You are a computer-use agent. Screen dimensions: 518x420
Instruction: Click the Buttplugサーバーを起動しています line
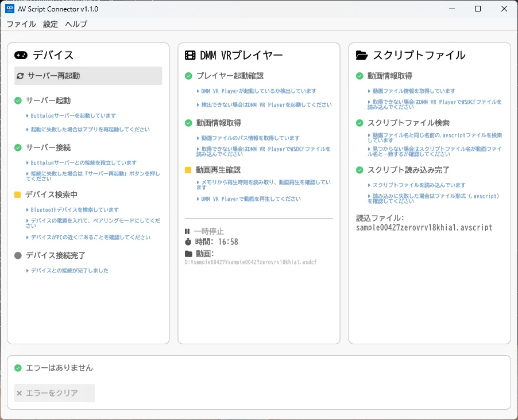point(71,115)
